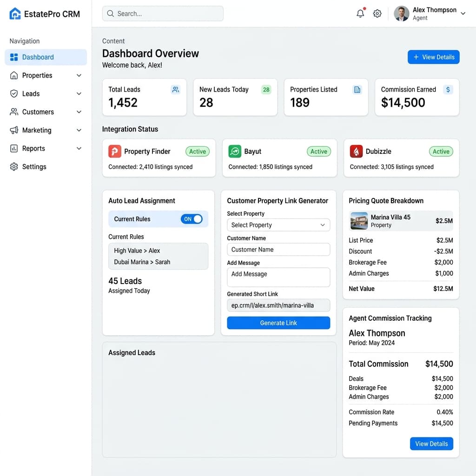Click the Commission Earned dollar icon
The height and width of the screenshot is (476, 476).
pos(448,90)
